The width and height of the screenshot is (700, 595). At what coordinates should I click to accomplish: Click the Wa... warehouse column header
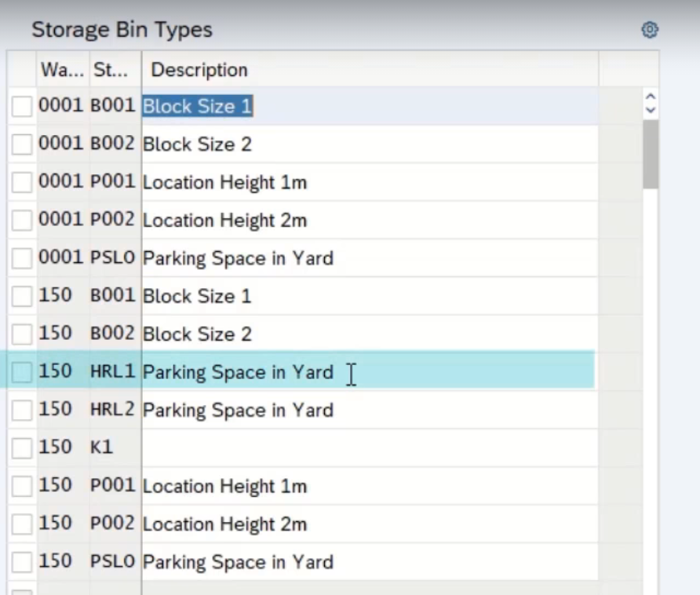pos(63,69)
